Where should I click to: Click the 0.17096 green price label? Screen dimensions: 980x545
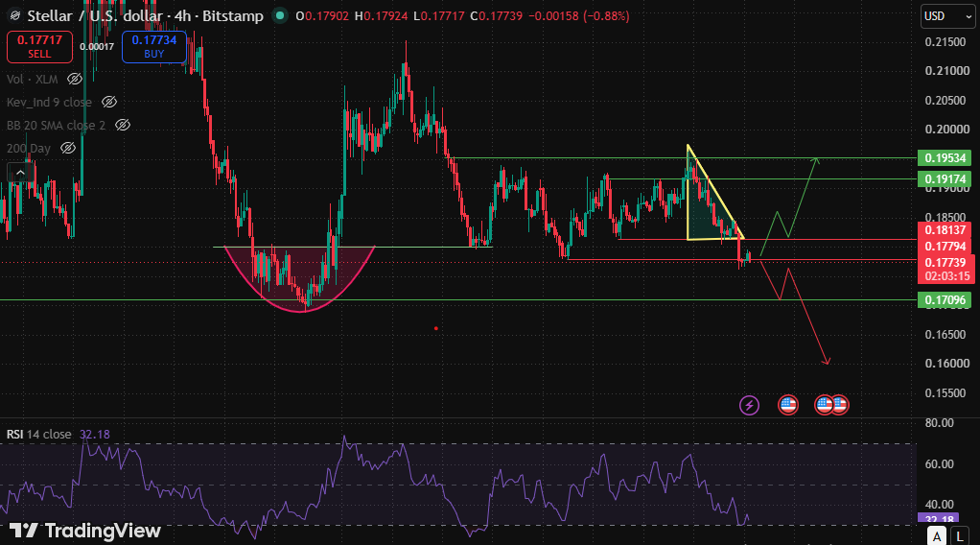tap(945, 300)
